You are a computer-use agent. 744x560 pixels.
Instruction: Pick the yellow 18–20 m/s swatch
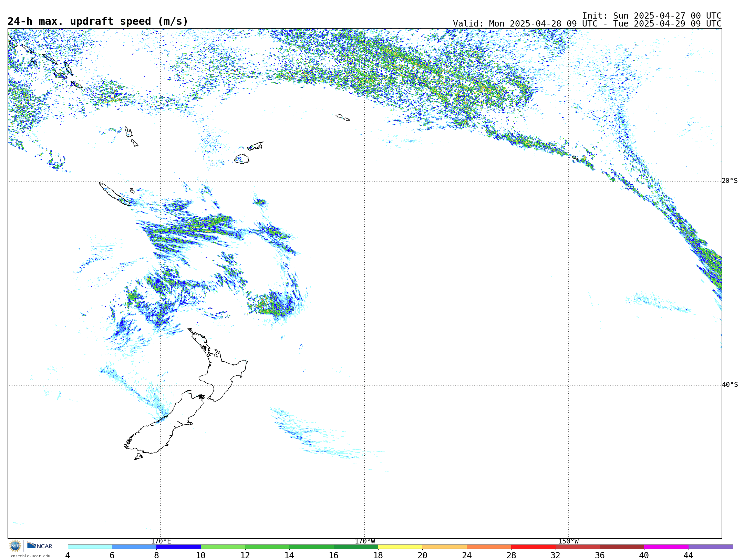click(x=400, y=547)
